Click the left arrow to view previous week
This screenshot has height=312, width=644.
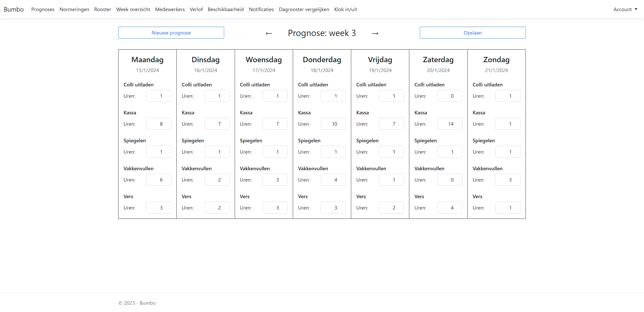click(x=268, y=33)
